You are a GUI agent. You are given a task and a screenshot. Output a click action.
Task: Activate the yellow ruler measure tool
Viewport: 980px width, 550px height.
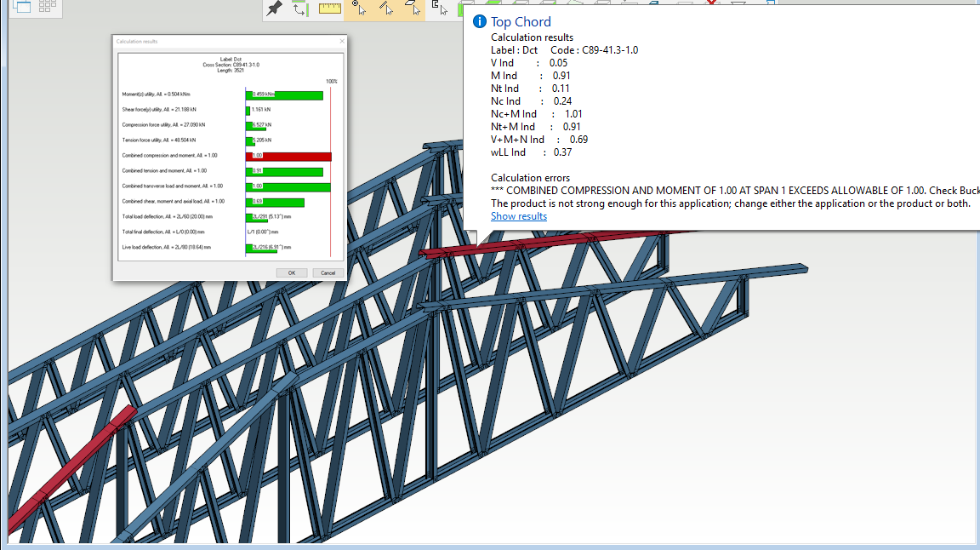pyautogui.click(x=329, y=9)
